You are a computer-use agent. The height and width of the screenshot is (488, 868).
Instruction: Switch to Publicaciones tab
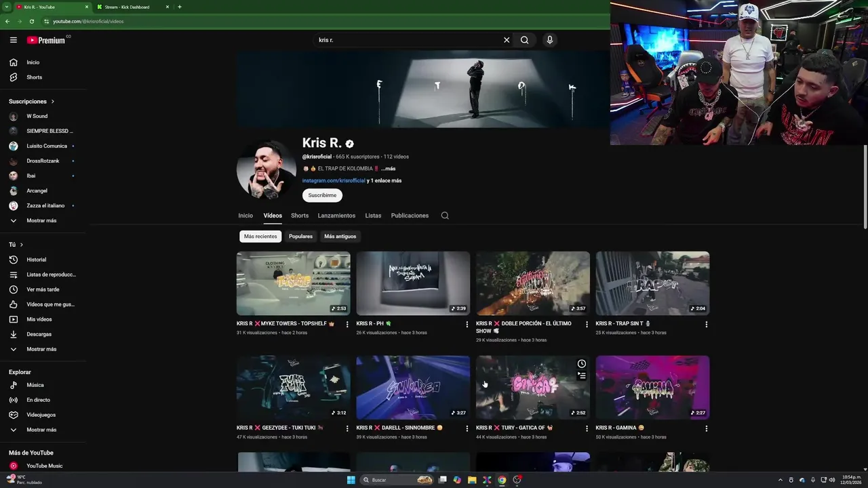(410, 216)
